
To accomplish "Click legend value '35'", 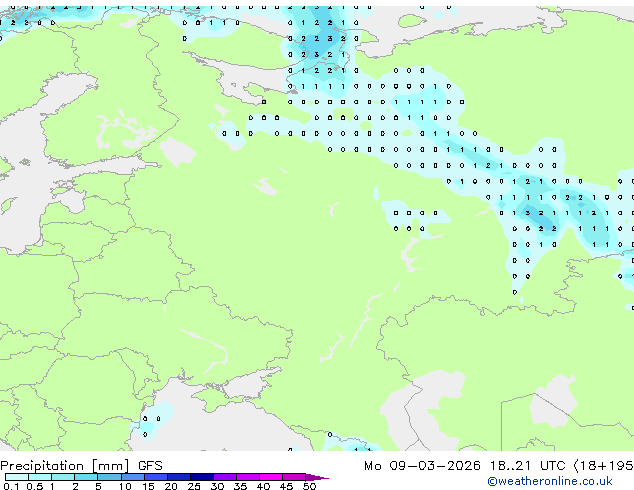I will 240,486.
